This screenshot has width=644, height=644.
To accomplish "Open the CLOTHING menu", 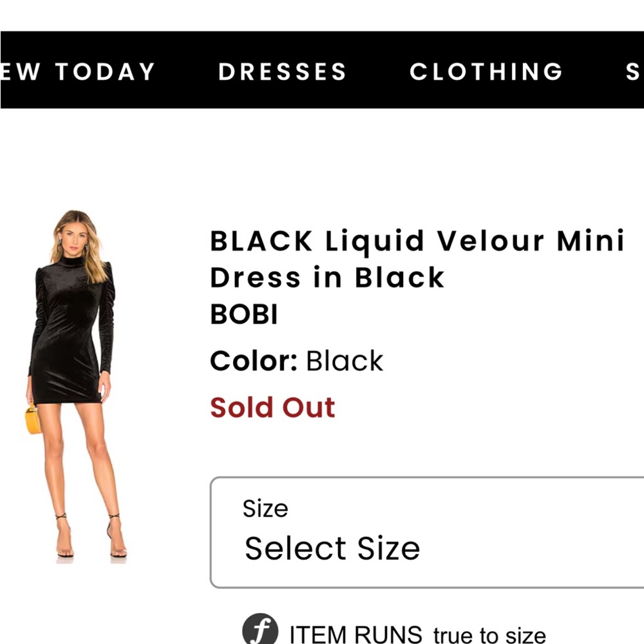I will coord(486,71).
